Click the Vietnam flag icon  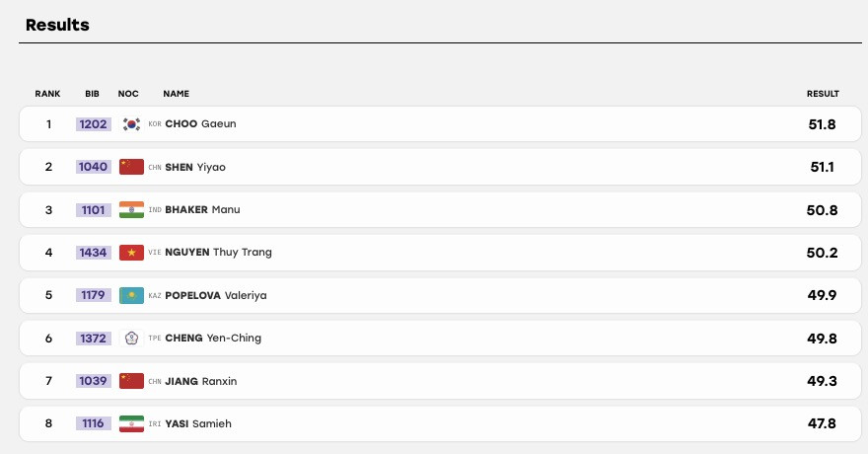tap(131, 253)
